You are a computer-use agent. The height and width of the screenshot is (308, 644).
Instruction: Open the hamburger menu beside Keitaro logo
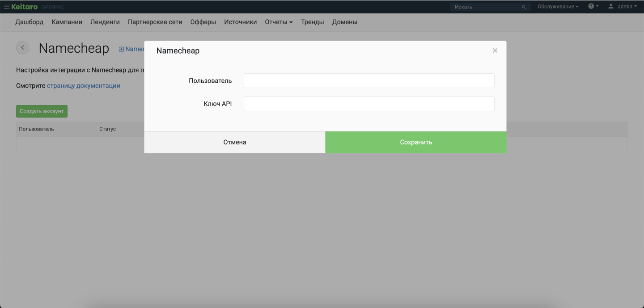coord(7,7)
